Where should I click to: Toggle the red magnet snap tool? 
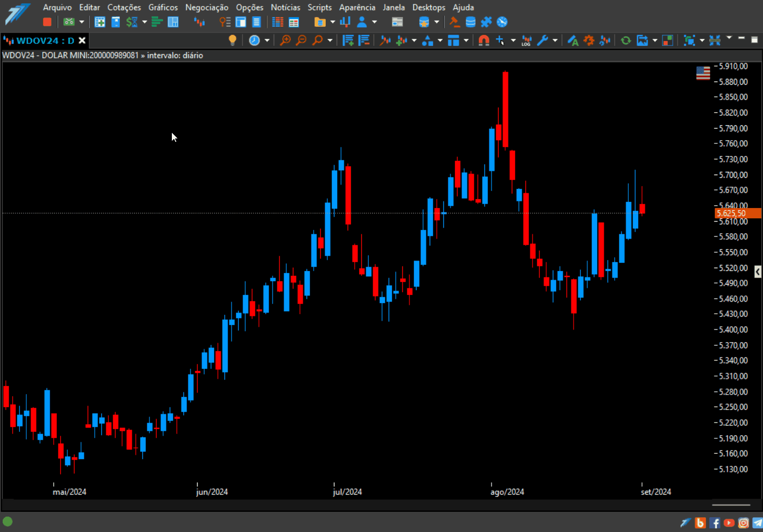click(484, 40)
